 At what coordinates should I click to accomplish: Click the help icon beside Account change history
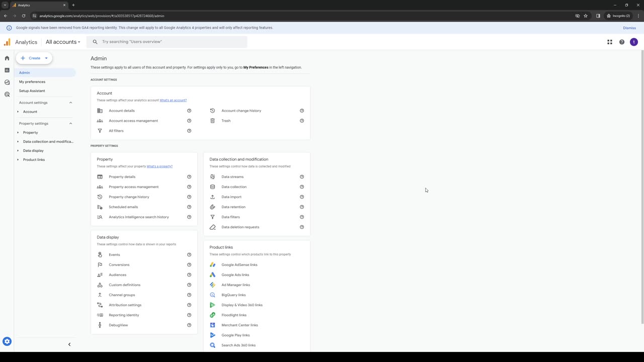tap(302, 111)
